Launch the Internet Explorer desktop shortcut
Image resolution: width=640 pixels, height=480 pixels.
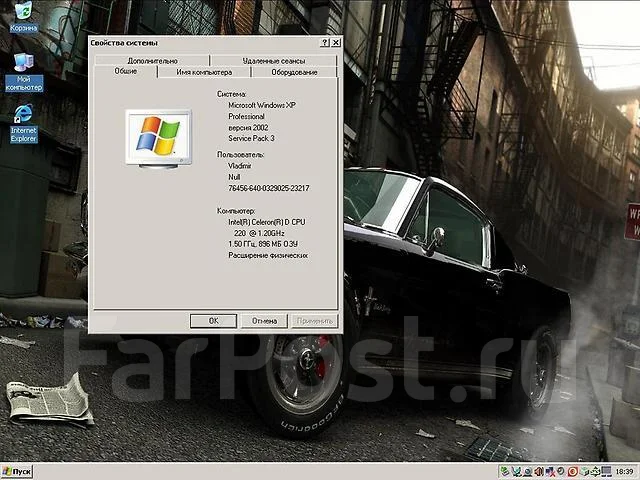click(23, 123)
